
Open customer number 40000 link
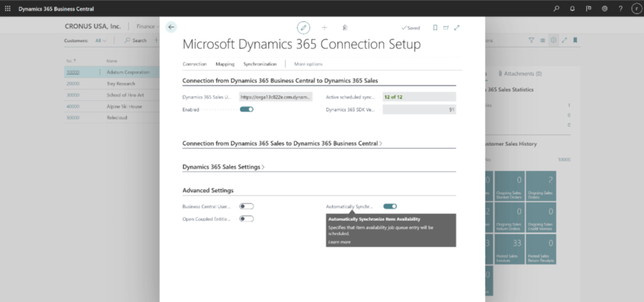73,106
